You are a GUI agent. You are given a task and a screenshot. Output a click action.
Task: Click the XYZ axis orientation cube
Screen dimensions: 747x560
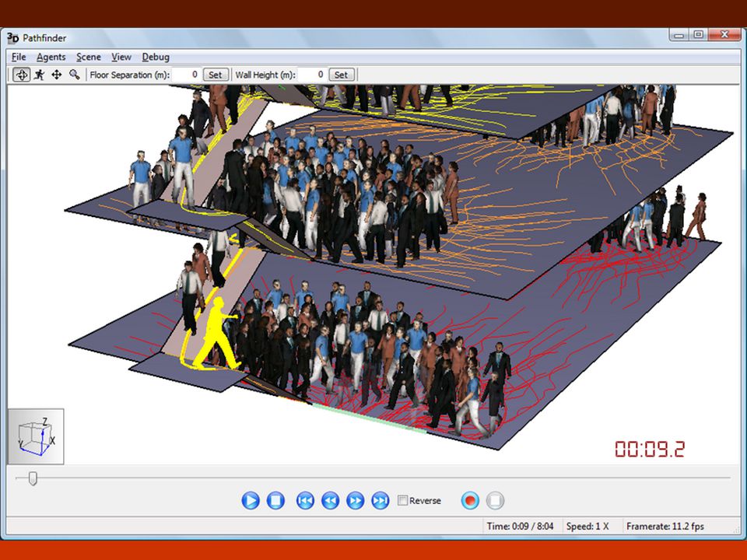coord(37,436)
